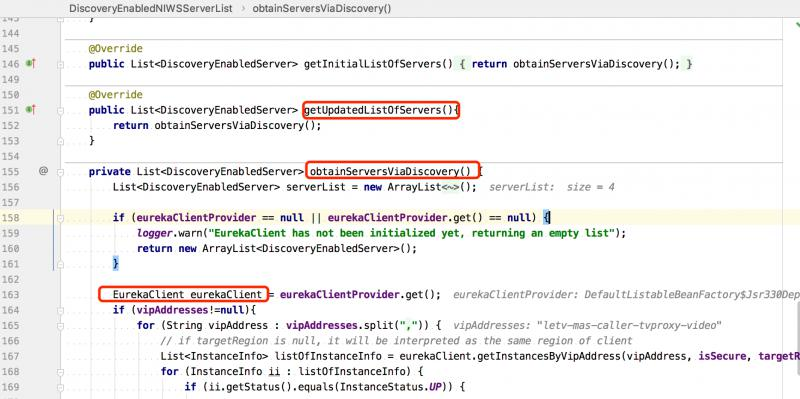The width and height of the screenshot is (800, 399).
Task: Collapse the getUpdatedListOfServers method at line 151
Action: [x=60, y=110]
